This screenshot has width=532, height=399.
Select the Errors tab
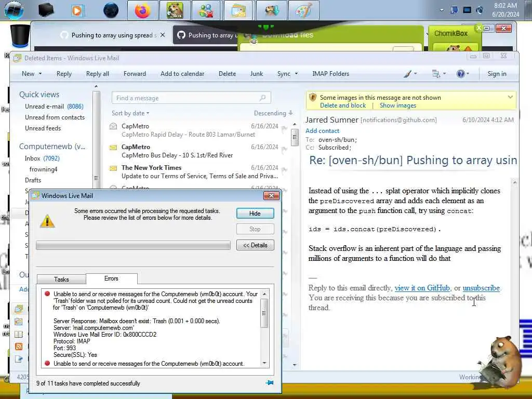point(111,278)
